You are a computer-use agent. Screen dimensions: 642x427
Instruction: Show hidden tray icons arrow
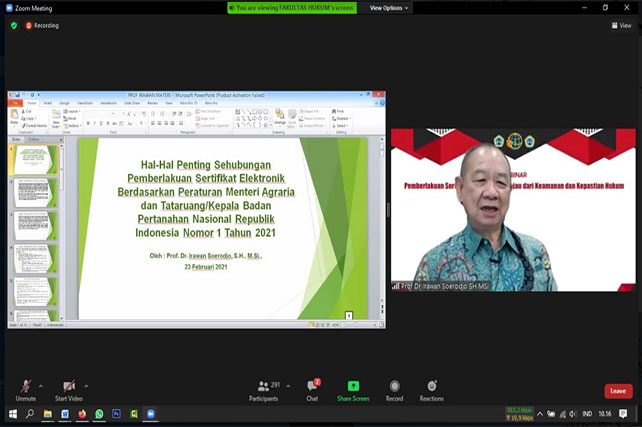point(540,414)
